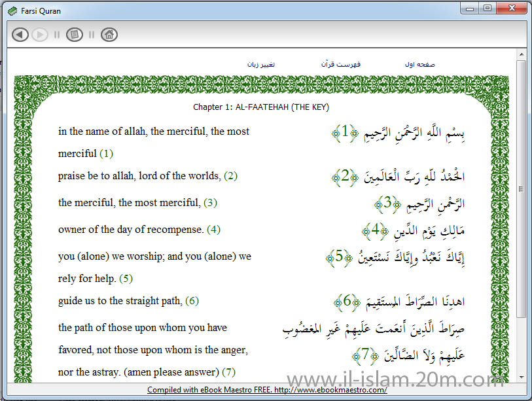Click 'nor the astray. (amen please answer)'
This screenshot has height=401, width=532.
[x=139, y=372]
